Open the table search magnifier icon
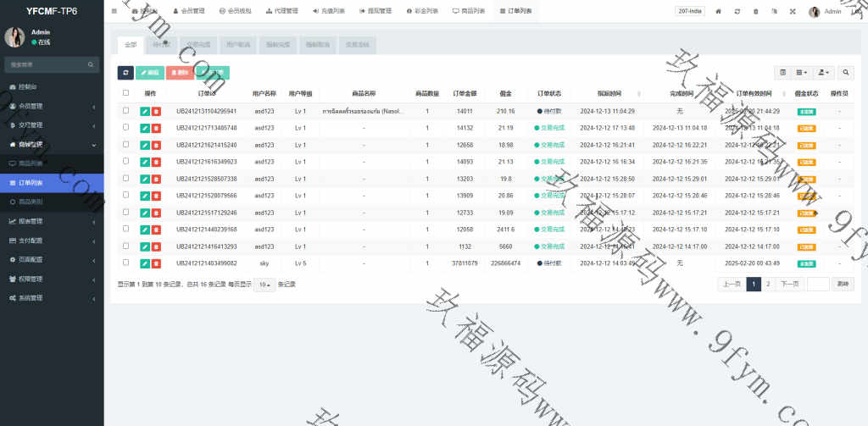Viewport: 868px width, 426px height. tap(846, 73)
